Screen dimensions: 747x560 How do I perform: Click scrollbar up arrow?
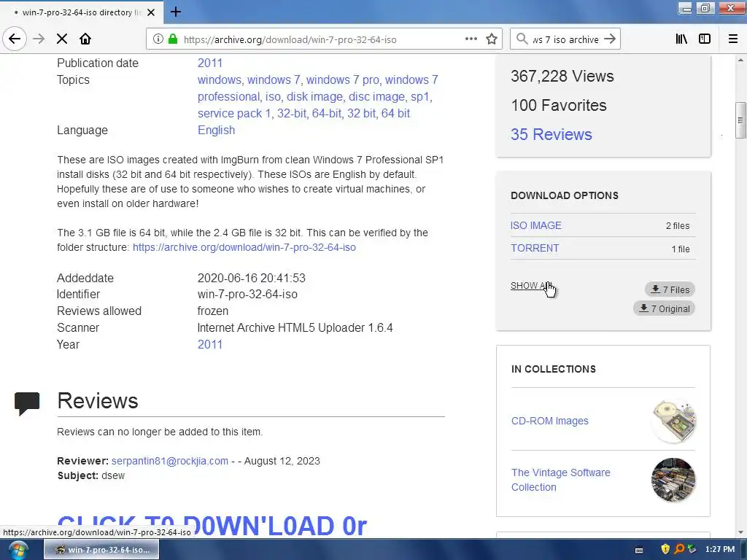[x=740, y=60]
